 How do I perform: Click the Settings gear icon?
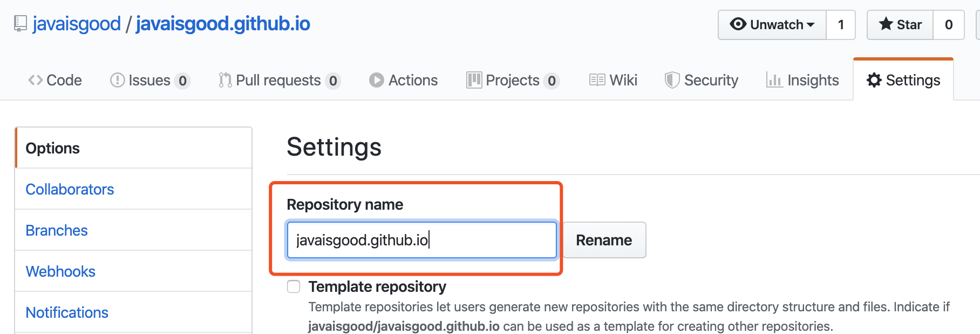click(x=874, y=80)
